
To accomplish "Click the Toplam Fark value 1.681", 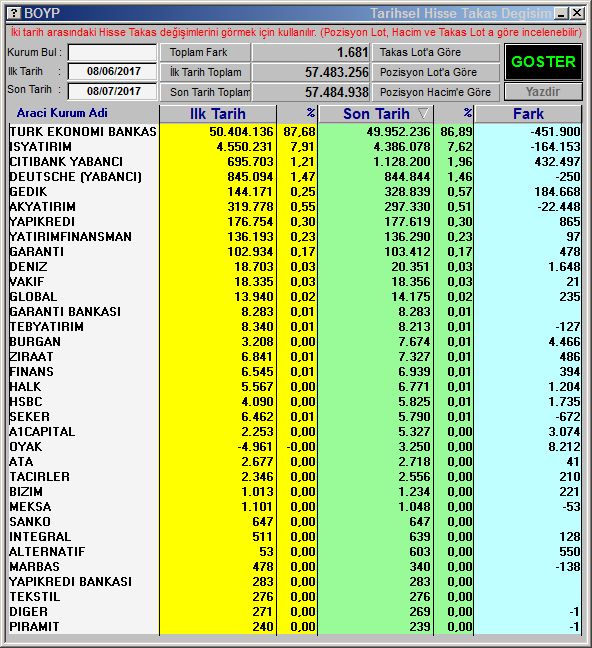I will (x=310, y=52).
